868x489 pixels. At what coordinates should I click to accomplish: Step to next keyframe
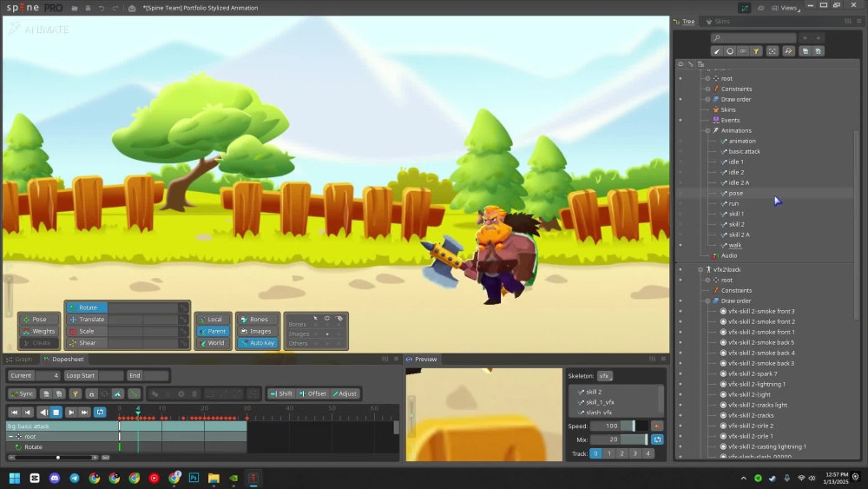(x=71, y=412)
